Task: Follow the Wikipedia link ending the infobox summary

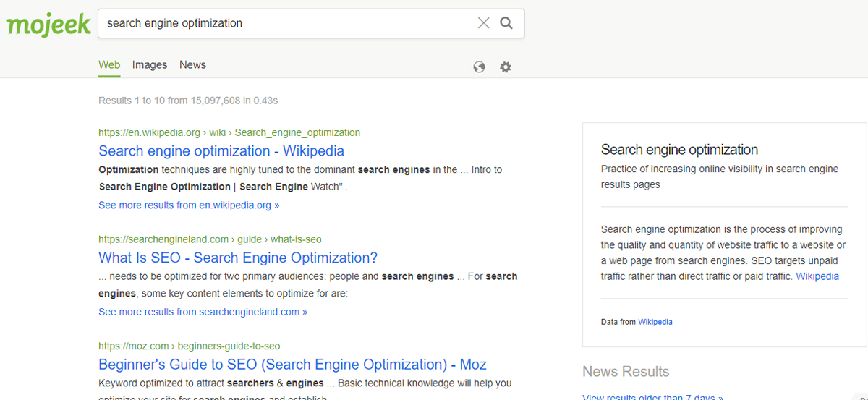Action: [817, 276]
